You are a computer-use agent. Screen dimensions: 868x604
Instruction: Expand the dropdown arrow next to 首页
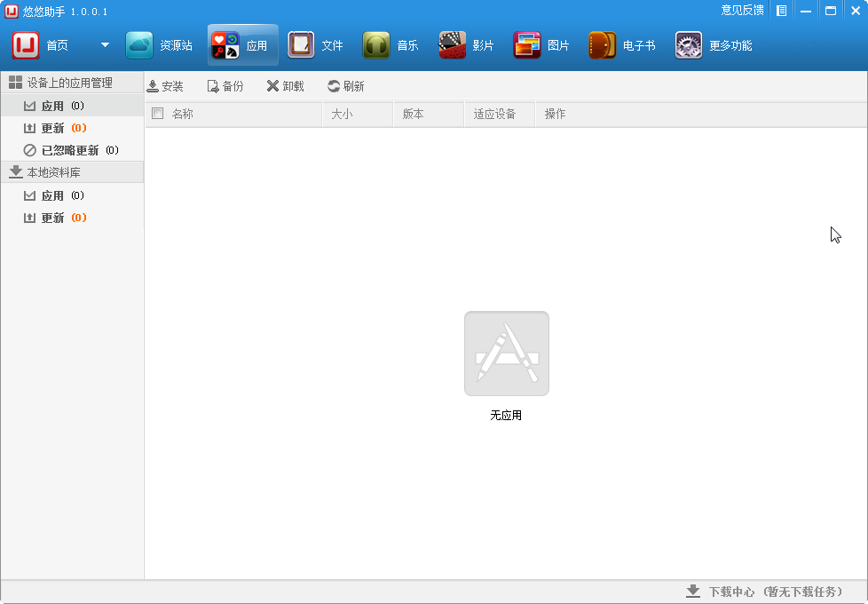[104, 44]
